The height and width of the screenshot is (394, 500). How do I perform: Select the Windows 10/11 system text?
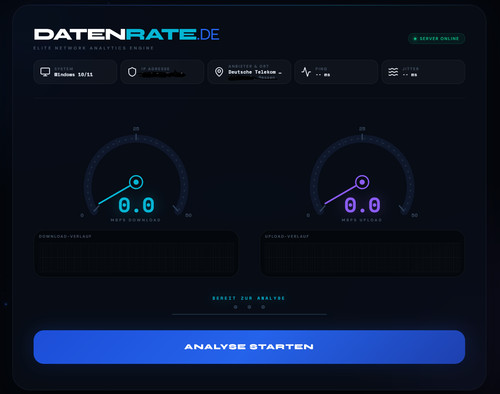(x=73, y=74)
